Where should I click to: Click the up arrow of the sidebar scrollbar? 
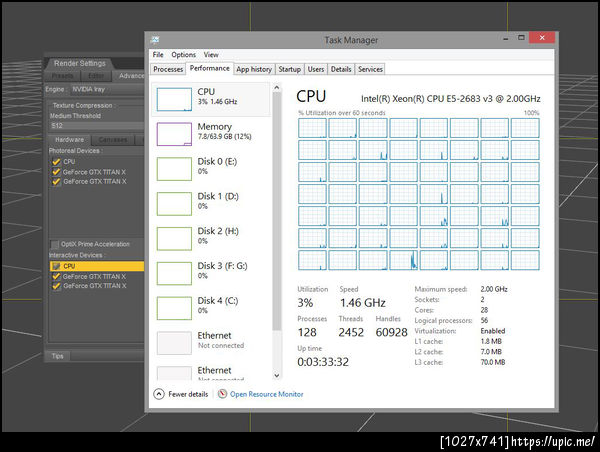click(x=277, y=88)
